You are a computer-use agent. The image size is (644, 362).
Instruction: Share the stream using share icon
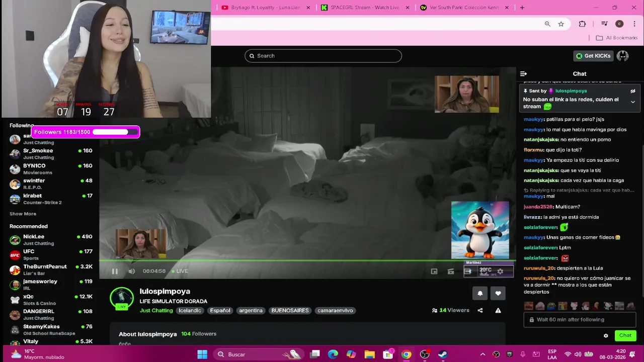click(x=480, y=311)
